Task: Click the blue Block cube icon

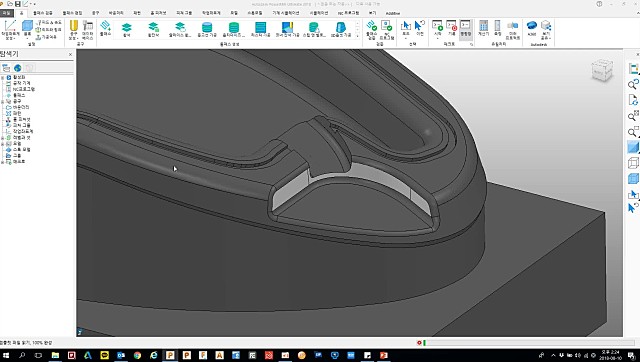Action: (x=27, y=25)
